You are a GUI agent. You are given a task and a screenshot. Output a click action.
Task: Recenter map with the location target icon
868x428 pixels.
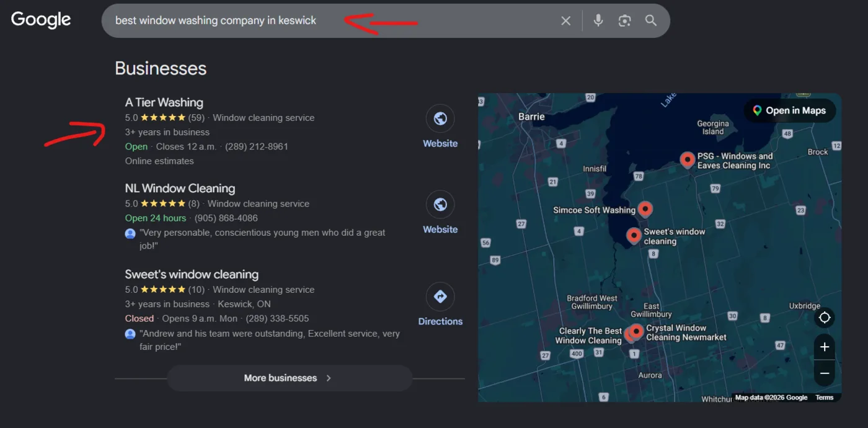click(825, 318)
